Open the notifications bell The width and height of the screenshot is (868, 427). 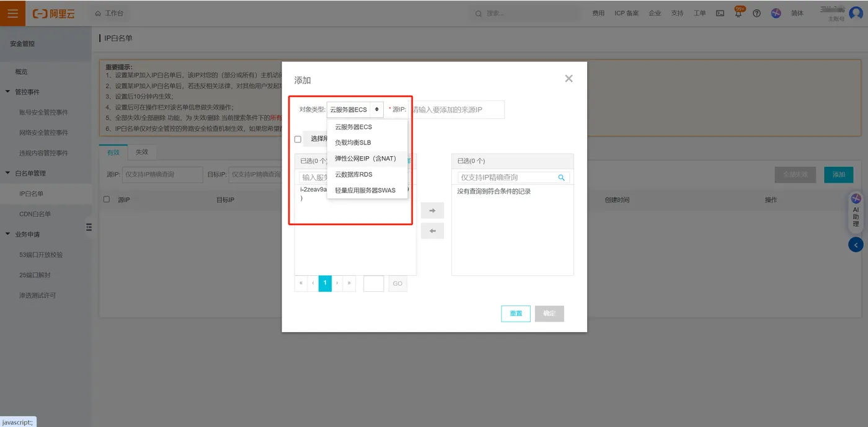[x=738, y=13]
